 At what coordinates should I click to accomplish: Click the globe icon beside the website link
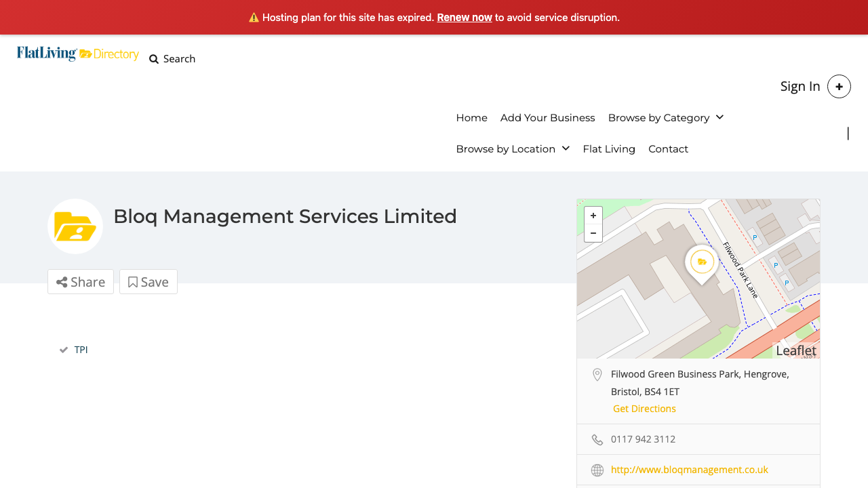pos(597,470)
